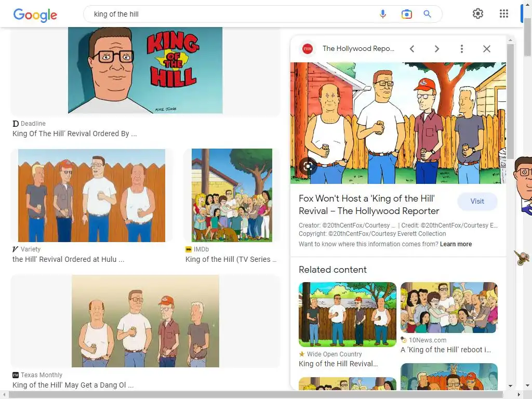Open quick settings gear icon
532x399 pixels.
point(478,14)
